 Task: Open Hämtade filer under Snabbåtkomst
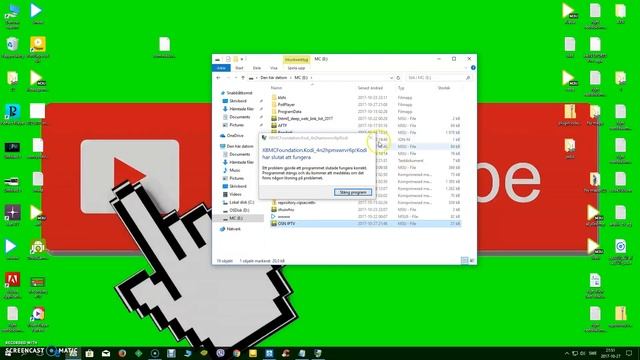(x=241, y=109)
